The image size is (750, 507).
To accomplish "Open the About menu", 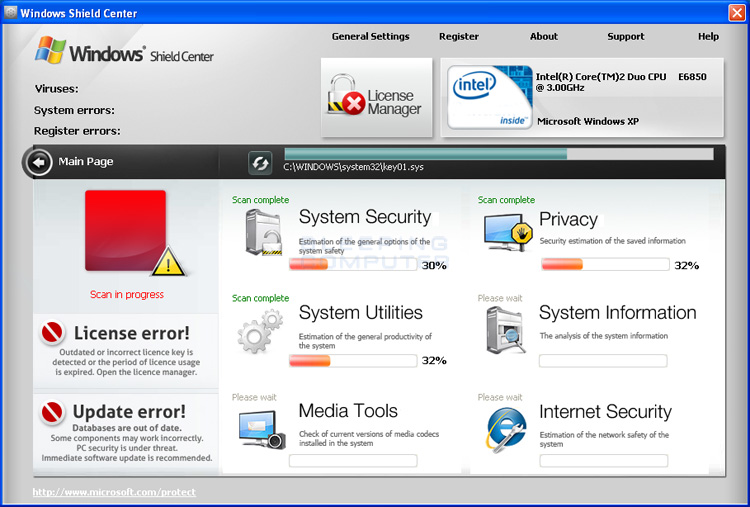I will click(543, 36).
